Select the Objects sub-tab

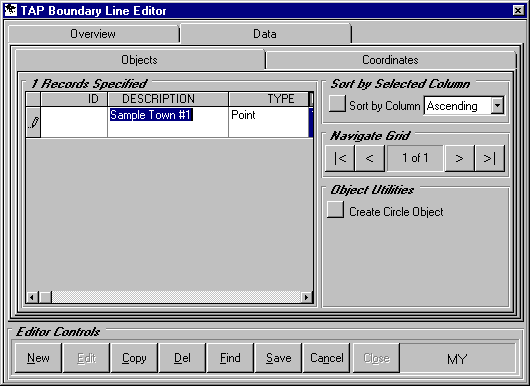[x=140, y=60]
